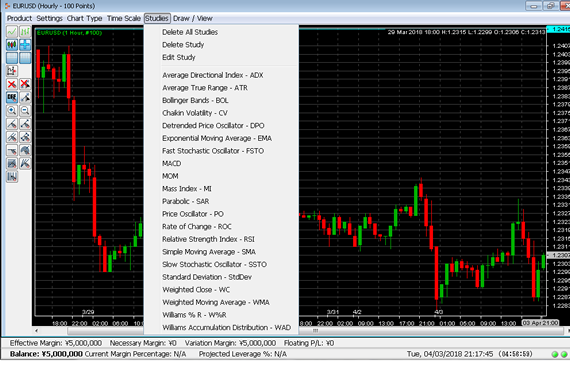Click the 03 Apr 21:00 time marker
570x371 pixels.
tap(540, 323)
